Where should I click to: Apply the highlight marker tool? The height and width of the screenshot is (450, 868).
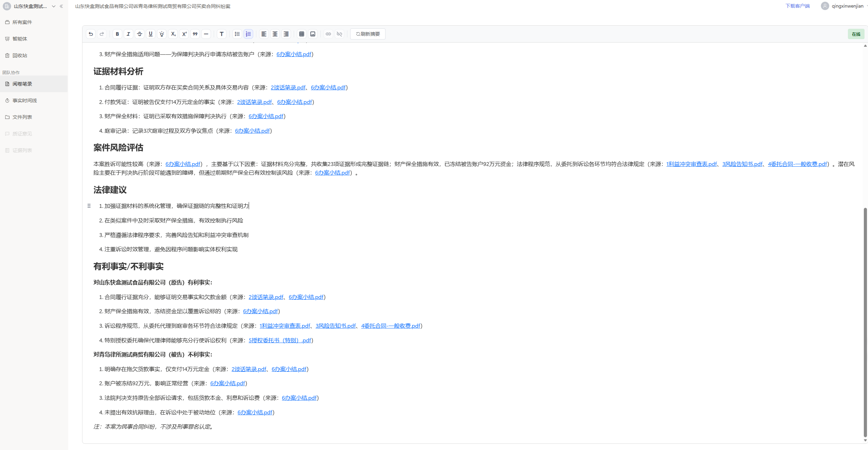pos(162,34)
